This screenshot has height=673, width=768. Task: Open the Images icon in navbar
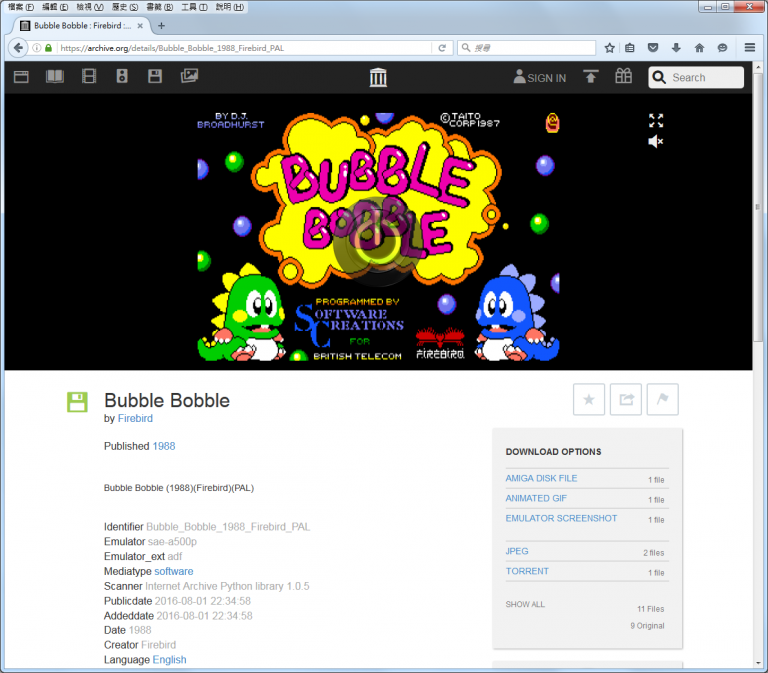pos(189,75)
